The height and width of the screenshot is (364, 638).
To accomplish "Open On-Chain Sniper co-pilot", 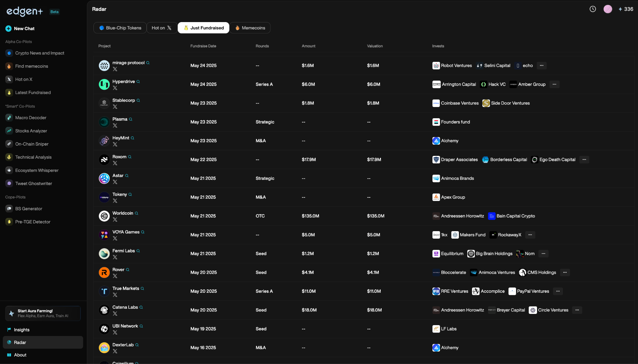I will click(32, 144).
